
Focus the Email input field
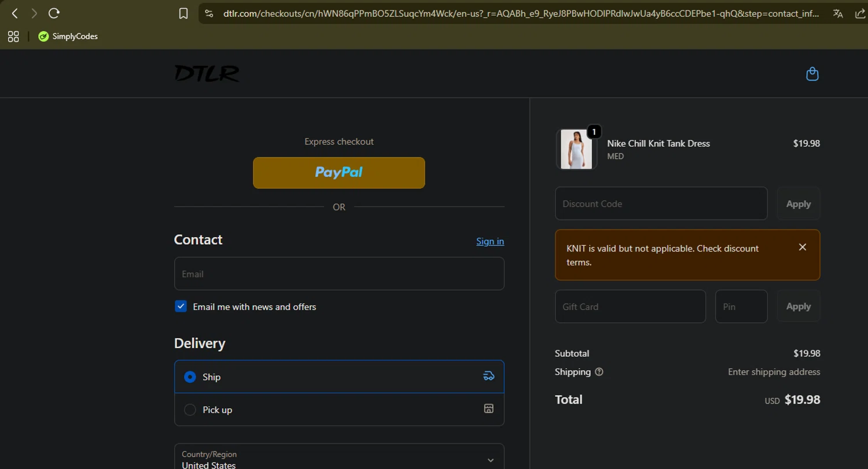click(339, 274)
